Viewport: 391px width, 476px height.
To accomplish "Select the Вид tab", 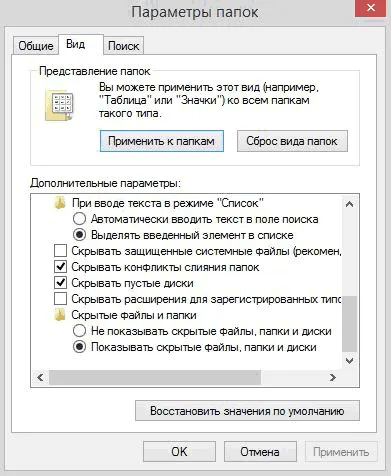I will click(x=81, y=44).
